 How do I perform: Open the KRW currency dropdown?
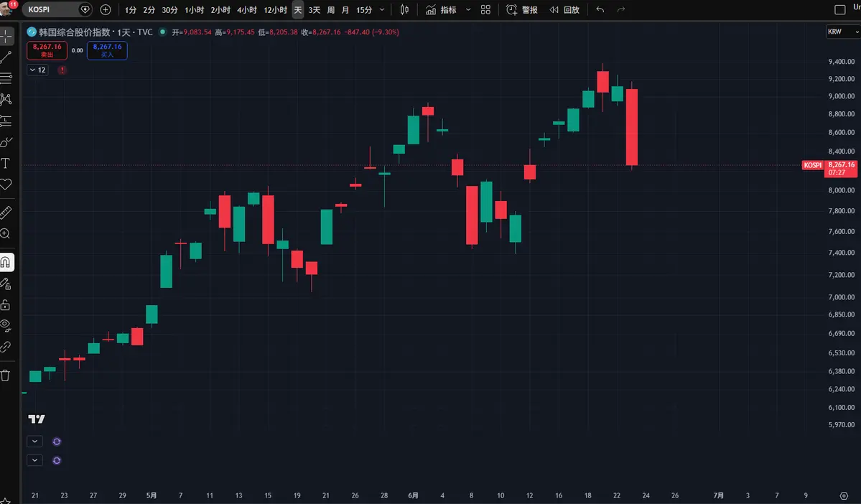point(843,32)
